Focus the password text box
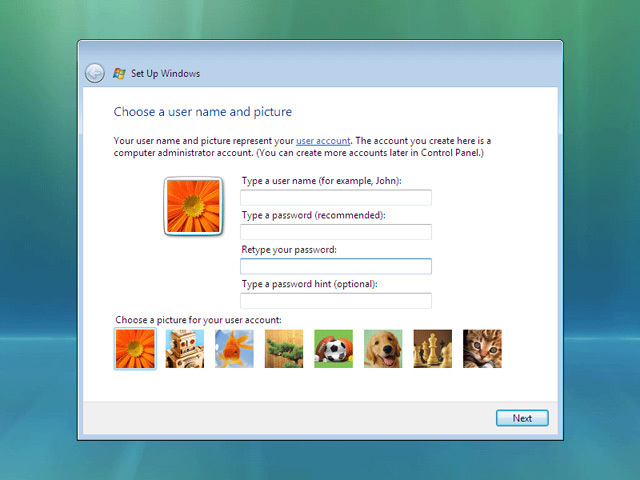 (x=336, y=232)
